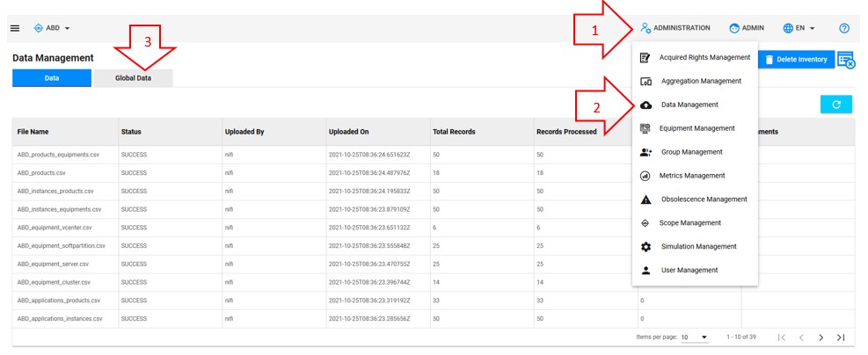The height and width of the screenshot is (355, 868).
Task: Open the ADMIN user profile
Action: tap(747, 28)
